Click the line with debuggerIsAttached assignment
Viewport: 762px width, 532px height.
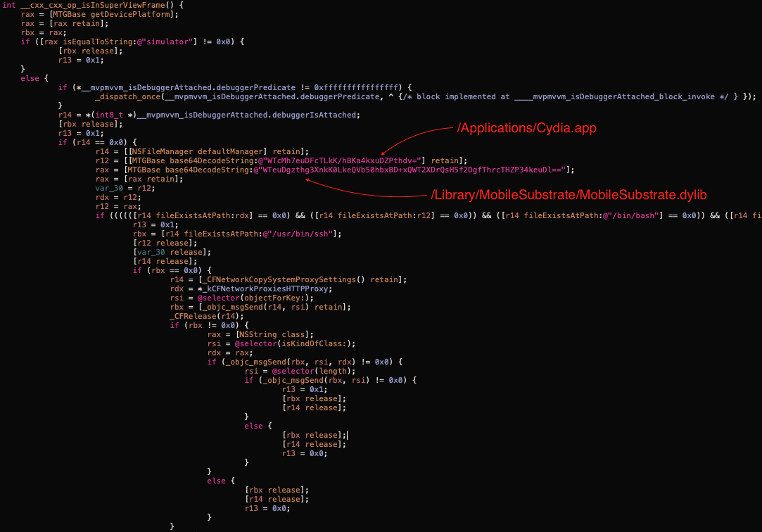[x=209, y=115]
